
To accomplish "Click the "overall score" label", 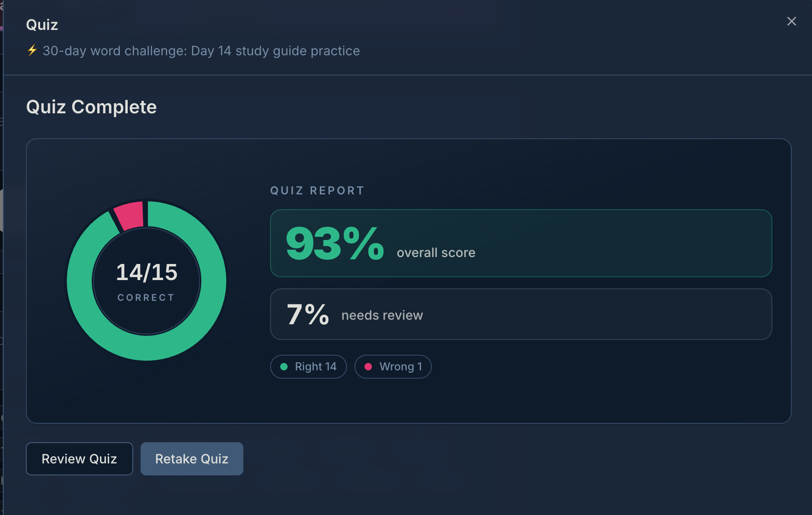I will [x=436, y=252].
